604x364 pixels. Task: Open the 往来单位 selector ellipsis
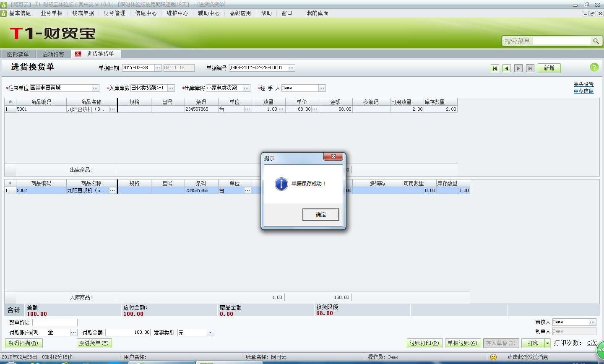tap(95, 88)
